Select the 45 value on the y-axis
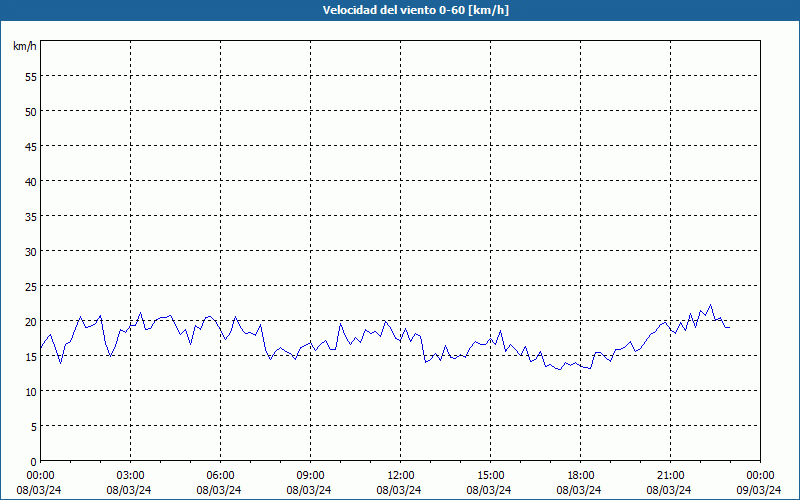 pos(31,147)
